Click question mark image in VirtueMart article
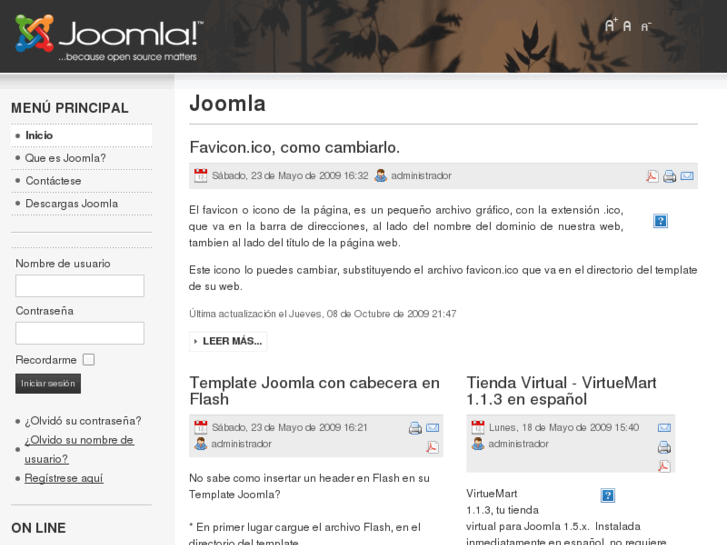Image resolution: width=727 pixels, height=545 pixels. click(608, 495)
